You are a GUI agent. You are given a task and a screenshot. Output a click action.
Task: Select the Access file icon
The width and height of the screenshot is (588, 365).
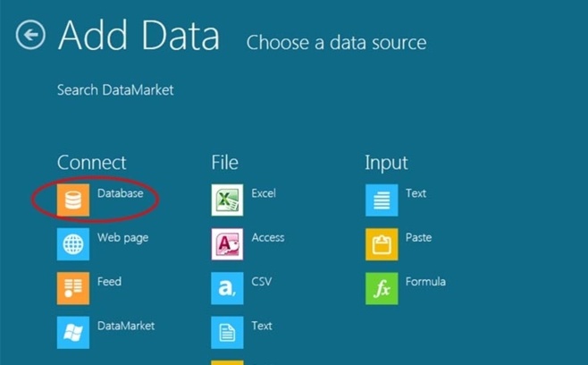[227, 243]
